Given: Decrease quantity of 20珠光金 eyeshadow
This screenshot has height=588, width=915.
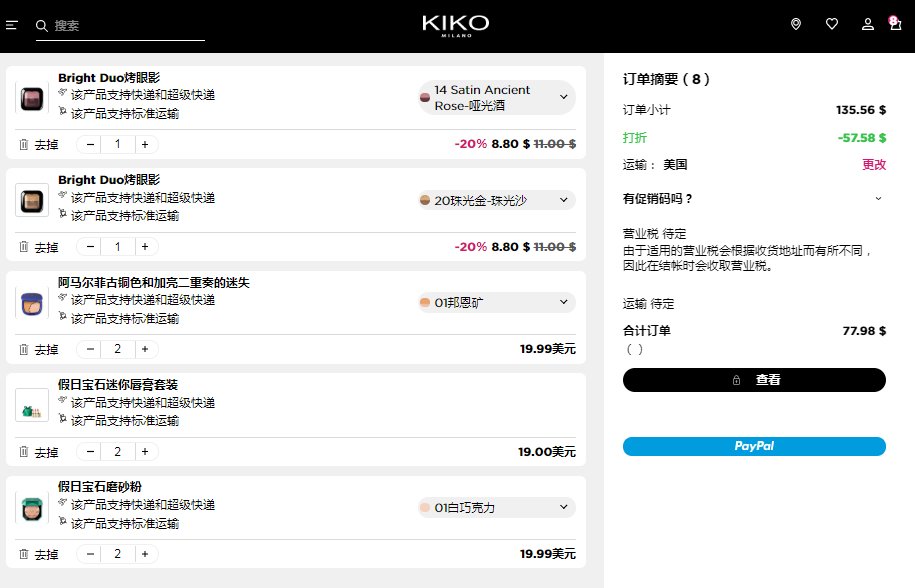Looking at the screenshot, I should 90,247.
